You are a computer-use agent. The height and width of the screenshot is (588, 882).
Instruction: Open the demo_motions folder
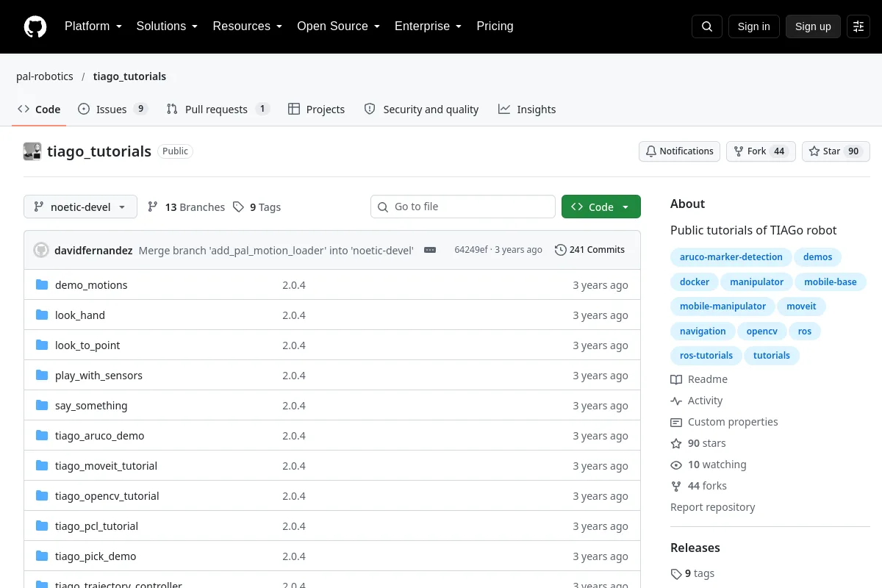91,285
